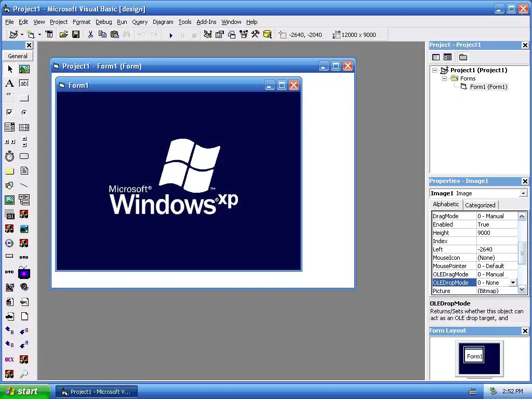
Task: Select the Enabled property row
Action: (475, 224)
